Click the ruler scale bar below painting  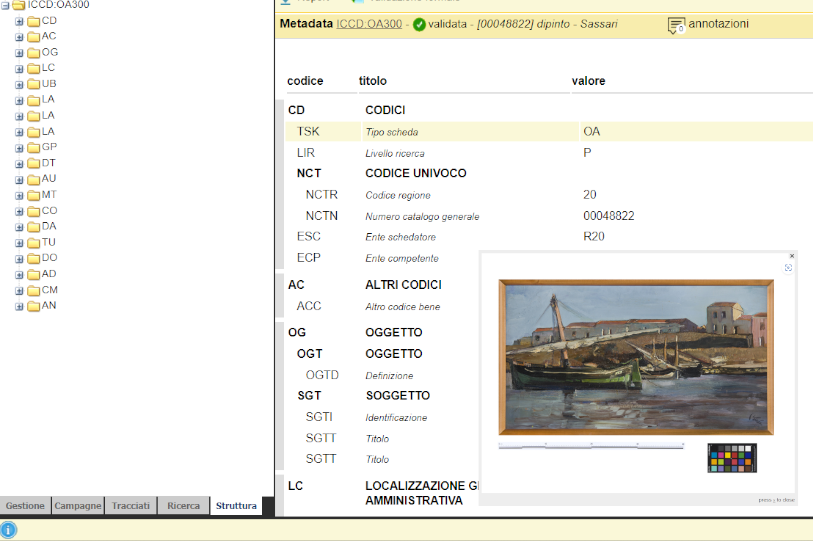[x=591, y=446]
